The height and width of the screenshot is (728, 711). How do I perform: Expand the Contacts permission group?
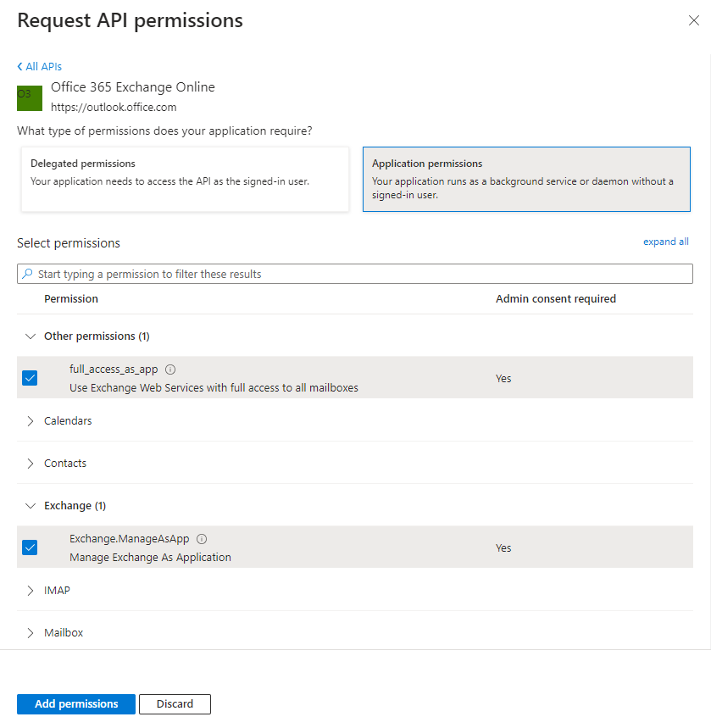[31, 464]
